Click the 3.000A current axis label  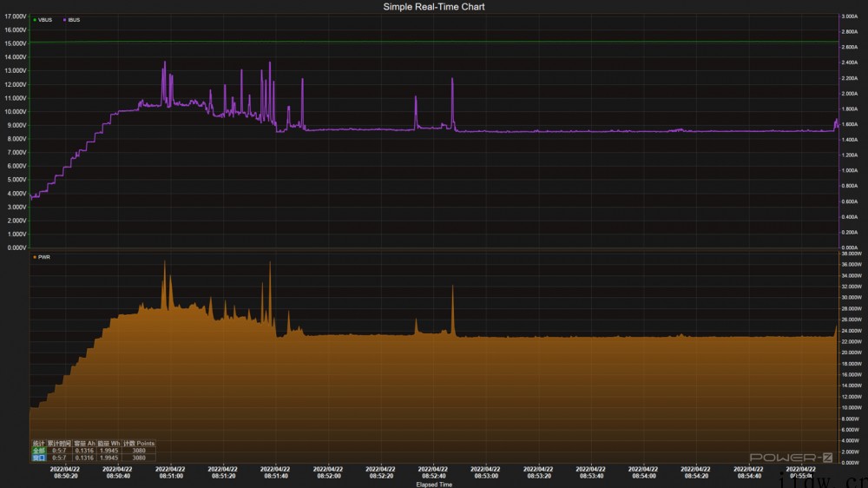point(850,16)
